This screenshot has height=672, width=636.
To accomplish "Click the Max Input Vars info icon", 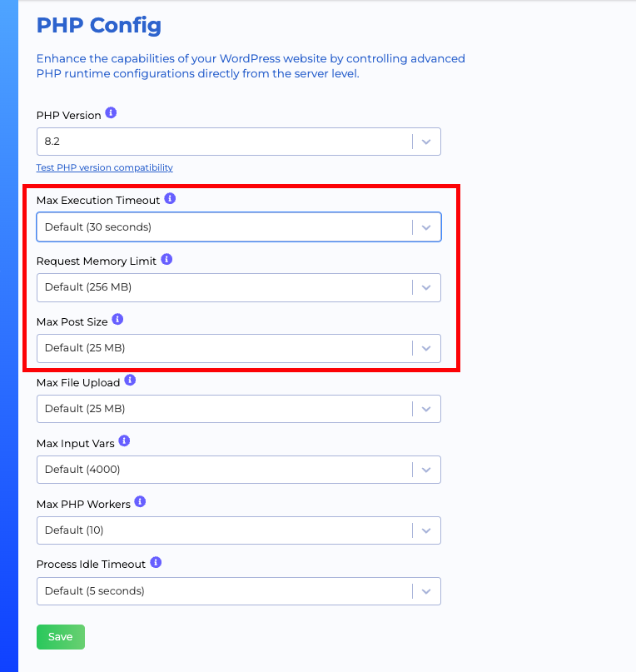I will 123,441.
